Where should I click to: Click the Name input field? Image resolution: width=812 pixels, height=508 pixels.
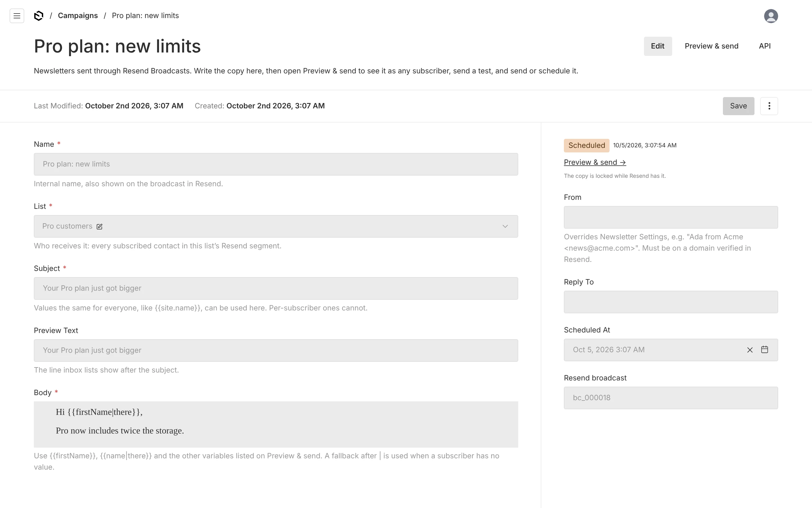[x=276, y=164]
